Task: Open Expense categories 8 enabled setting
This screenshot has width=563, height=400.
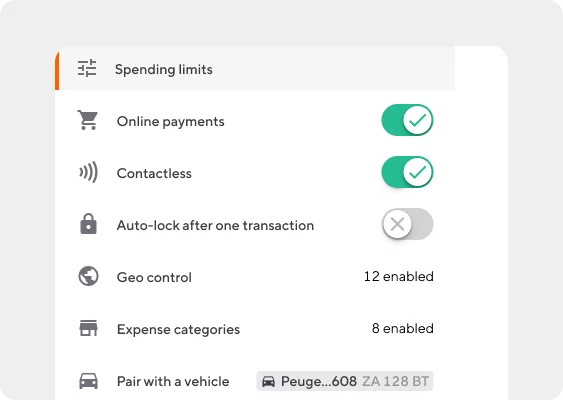Action: point(403,329)
